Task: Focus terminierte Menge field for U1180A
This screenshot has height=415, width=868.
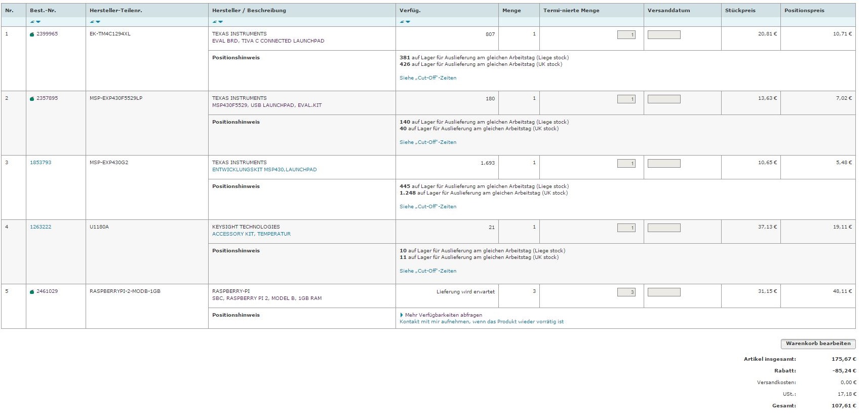Action: 626,228
